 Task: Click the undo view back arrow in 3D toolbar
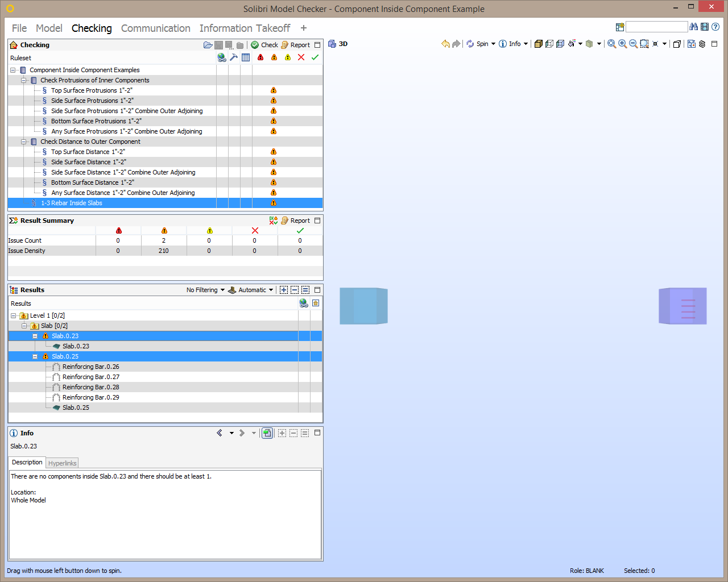[x=445, y=44]
